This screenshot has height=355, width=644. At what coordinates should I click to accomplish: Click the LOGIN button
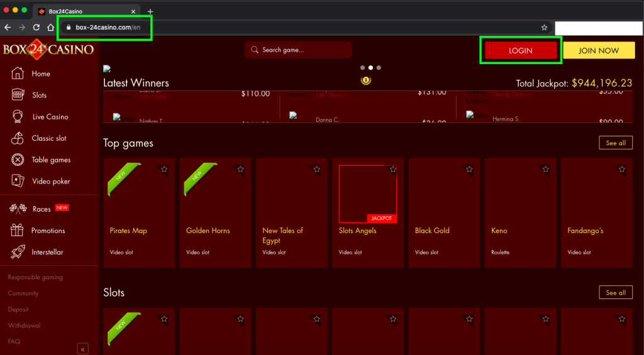[x=521, y=50]
